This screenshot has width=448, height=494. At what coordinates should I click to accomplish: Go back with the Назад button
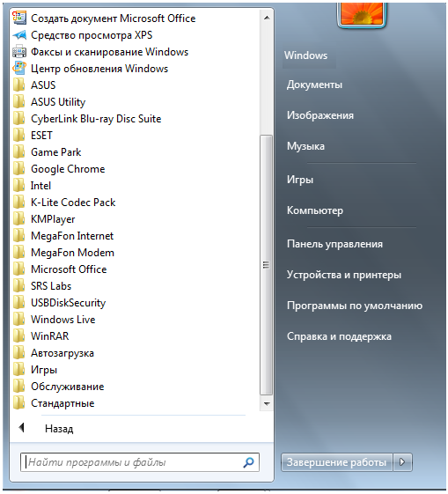(x=59, y=429)
